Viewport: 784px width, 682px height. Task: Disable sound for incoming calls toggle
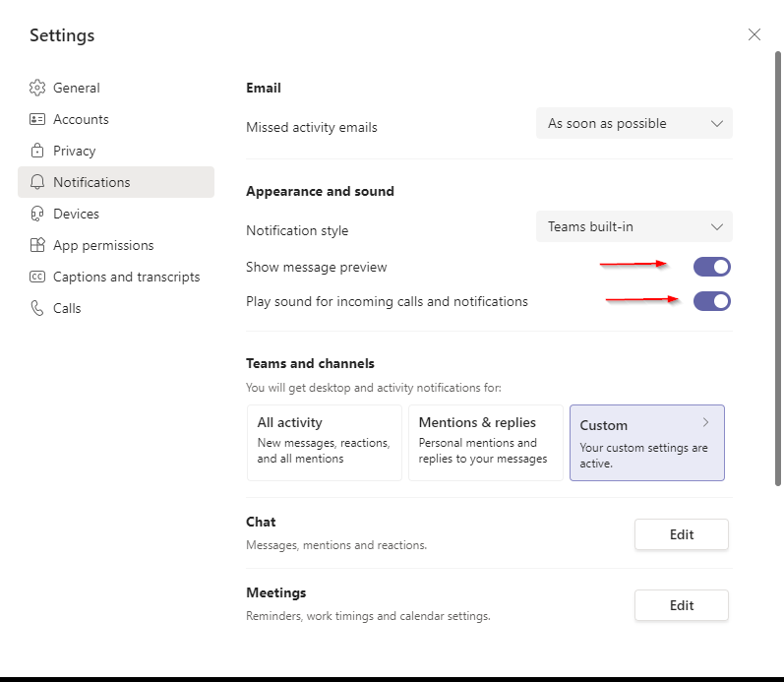[712, 301]
